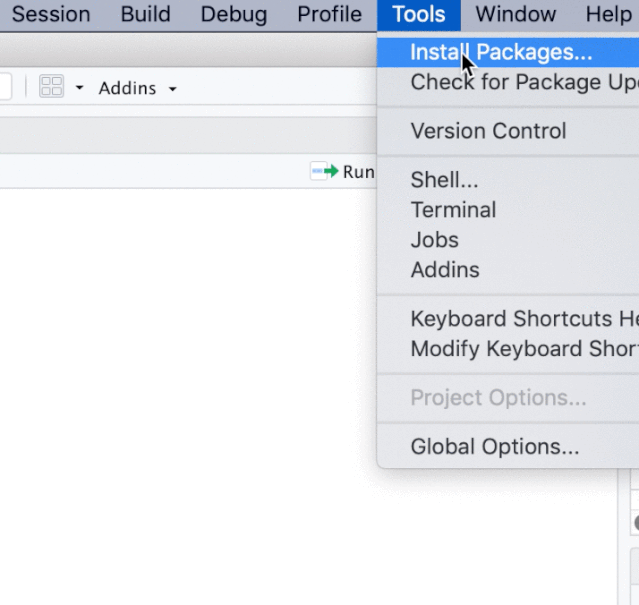
Task: Open Global Options... from Tools menu
Action: coord(494,447)
